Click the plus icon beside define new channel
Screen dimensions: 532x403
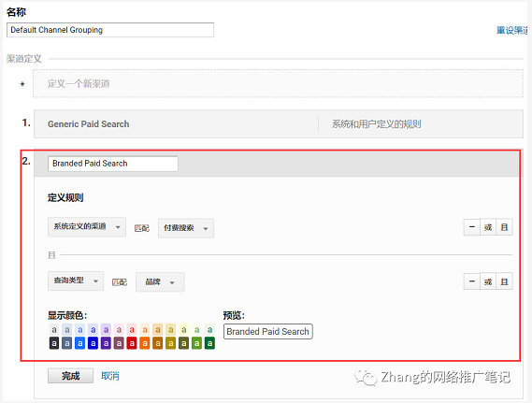[22, 84]
